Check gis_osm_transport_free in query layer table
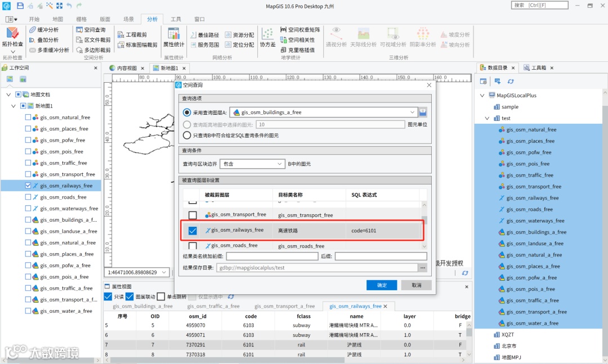This screenshot has width=608, height=364. tap(193, 215)
